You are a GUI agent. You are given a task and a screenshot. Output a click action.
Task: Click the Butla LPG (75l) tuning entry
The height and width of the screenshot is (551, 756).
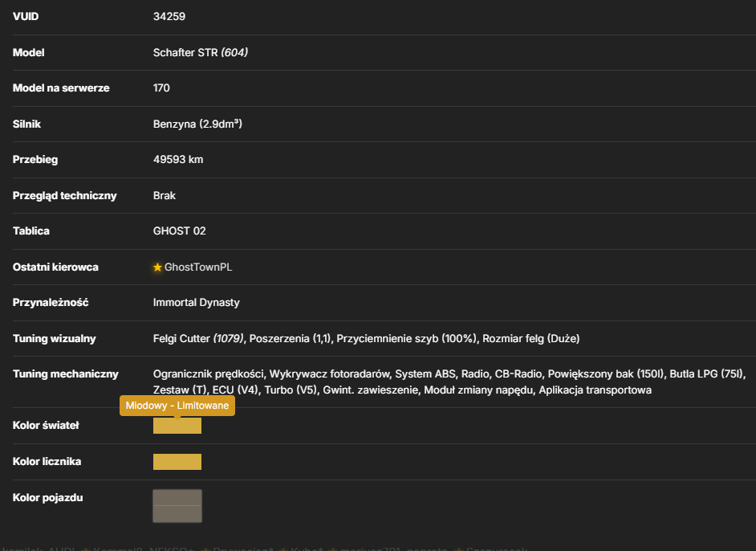pos(707,374)
